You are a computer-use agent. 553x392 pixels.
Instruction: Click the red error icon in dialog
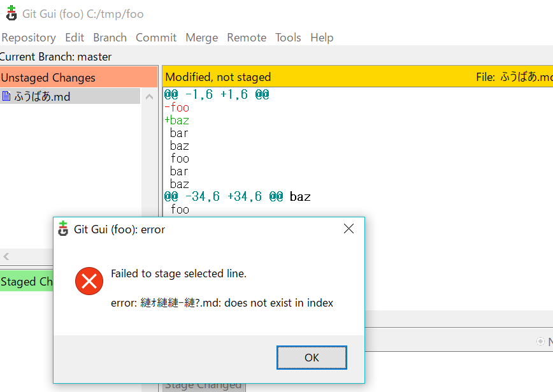[89, 281]
